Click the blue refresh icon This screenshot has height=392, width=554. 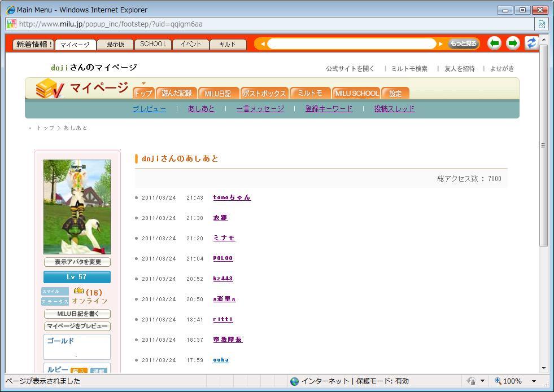coord(531,43)
